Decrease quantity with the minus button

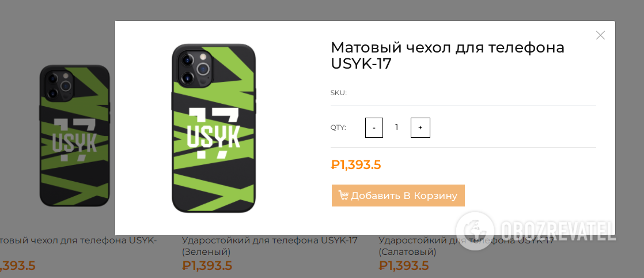[374, 127]
